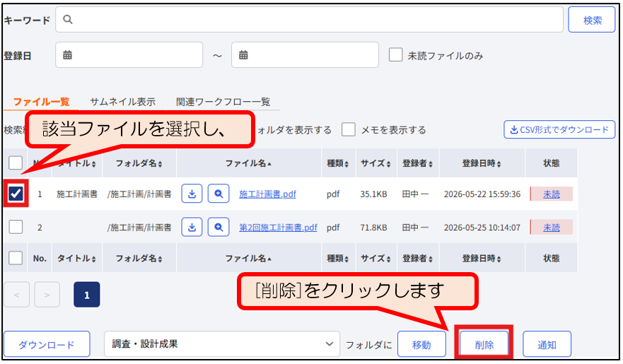
Task: Click the 削除 button
Action: 484,344
